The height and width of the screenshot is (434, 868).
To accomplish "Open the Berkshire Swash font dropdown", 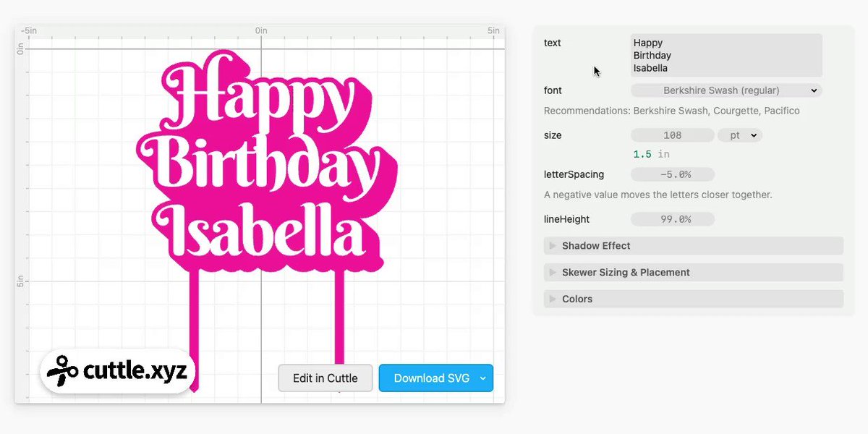I will point(726,90).
